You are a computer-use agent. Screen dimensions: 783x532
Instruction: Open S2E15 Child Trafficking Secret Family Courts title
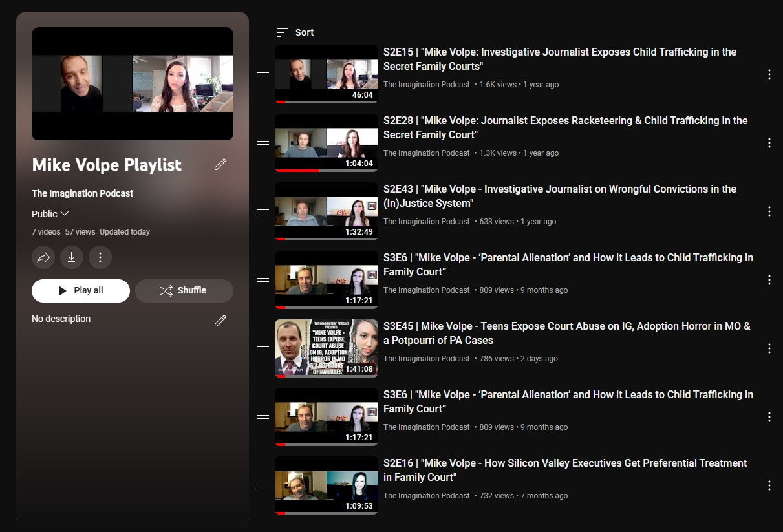560,59
